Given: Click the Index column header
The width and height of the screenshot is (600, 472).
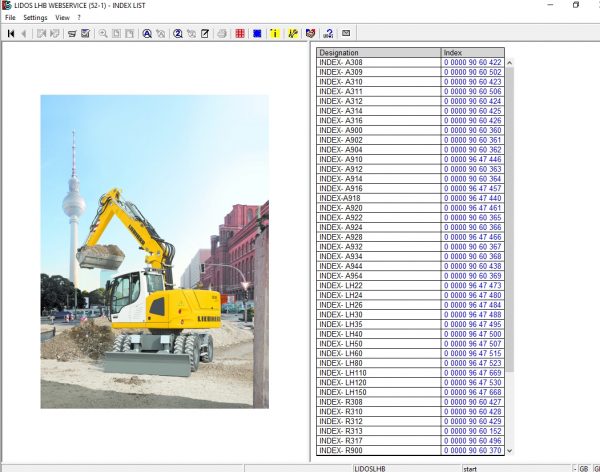Looking at the screenshot, I should (x=473, y=52).
